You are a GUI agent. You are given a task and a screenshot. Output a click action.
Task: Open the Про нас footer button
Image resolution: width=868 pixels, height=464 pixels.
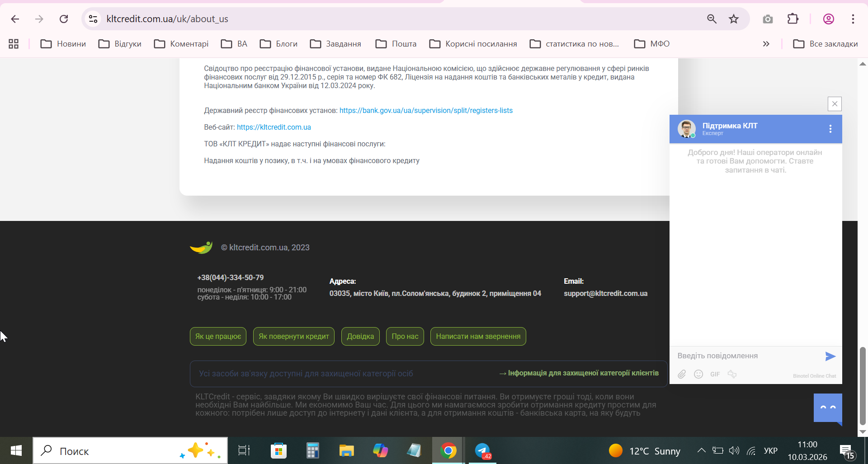click(405, 337)
